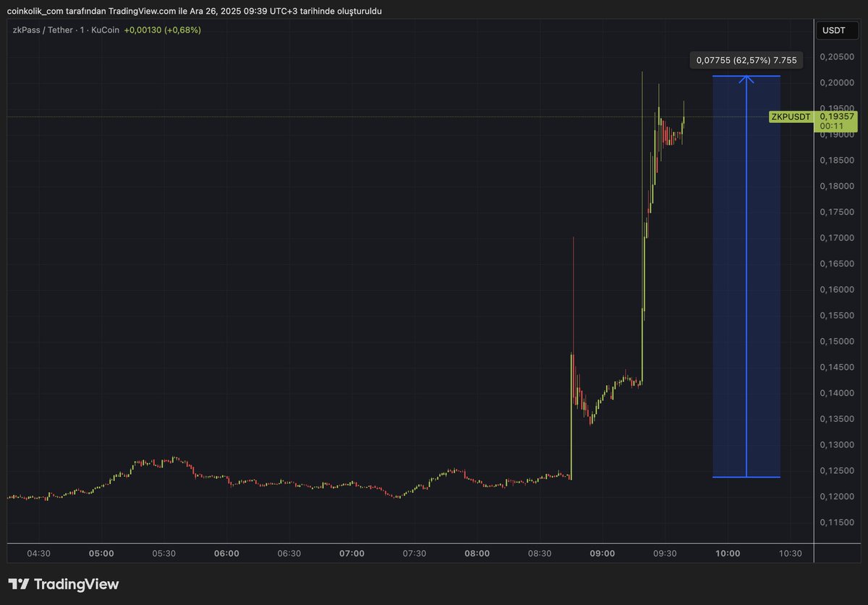Click the 0,14500 price axis label
Viewport: 868px width, 605px height.
click(838, 368)
